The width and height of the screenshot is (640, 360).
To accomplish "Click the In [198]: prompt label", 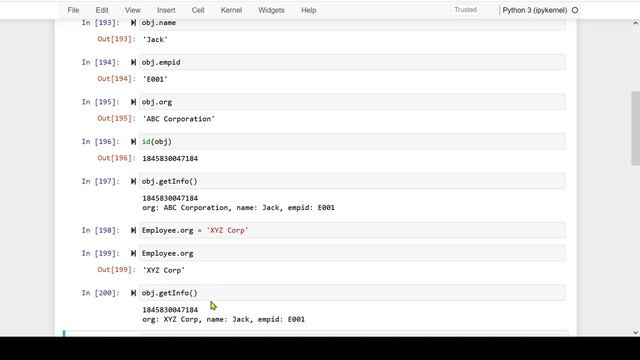I will (100, 230).
